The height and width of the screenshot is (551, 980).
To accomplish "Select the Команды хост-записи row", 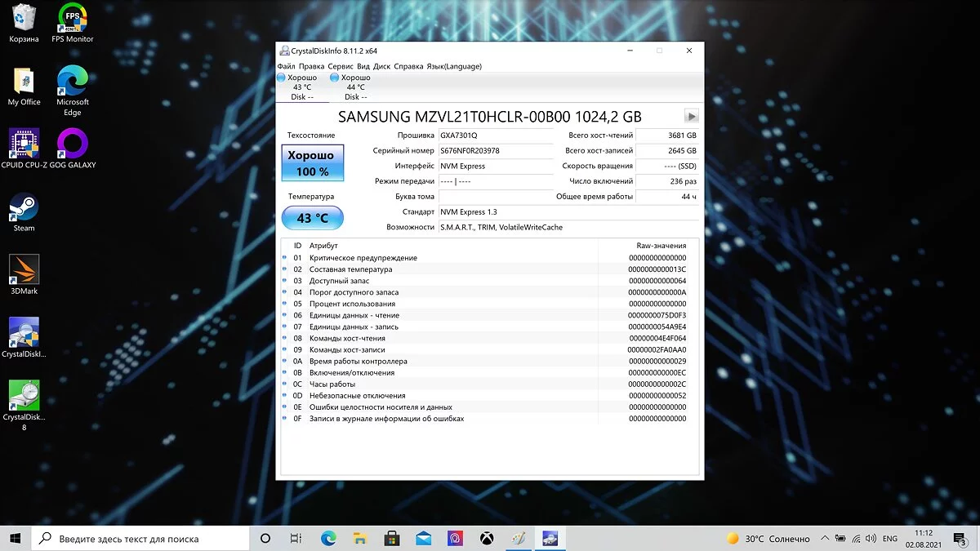I will 489,349.
